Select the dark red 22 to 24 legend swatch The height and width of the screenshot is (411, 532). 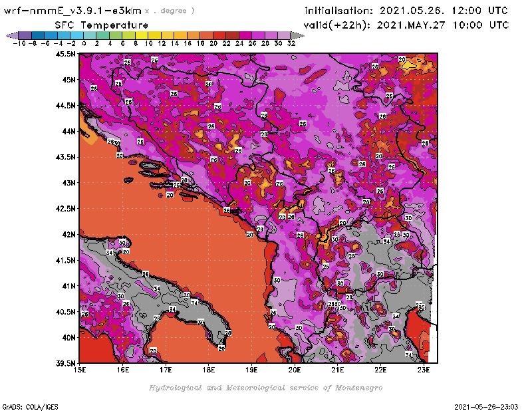point(232,35)
